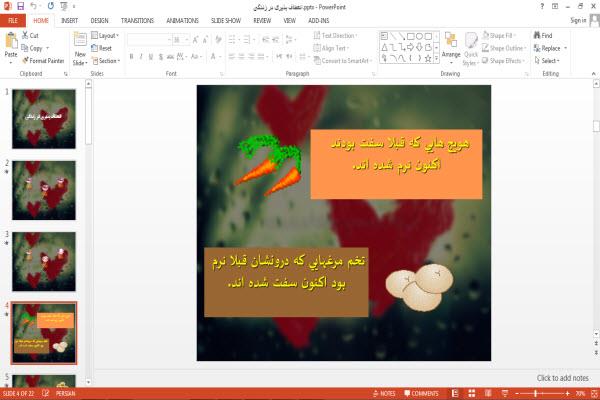This screenshot has height=400, width=600.
Task: Toggle Strikethrough formatting
Action: (x=170, y=57)
